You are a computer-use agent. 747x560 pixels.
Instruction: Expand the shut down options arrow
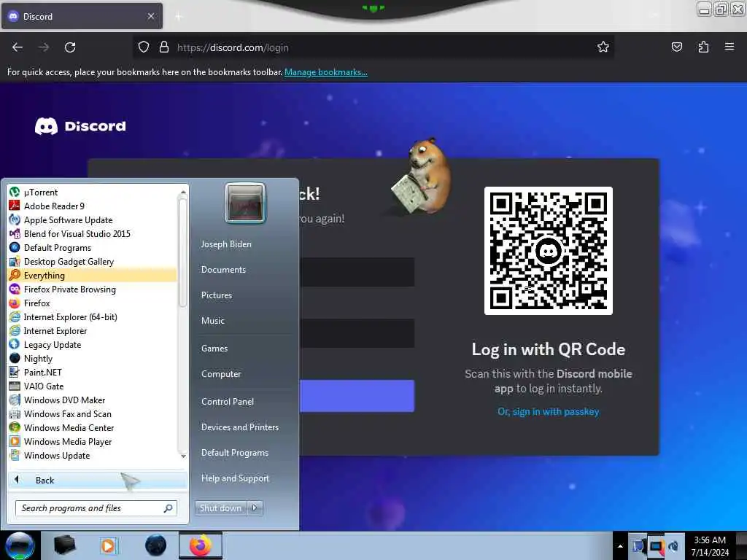[x=255, y=508]
